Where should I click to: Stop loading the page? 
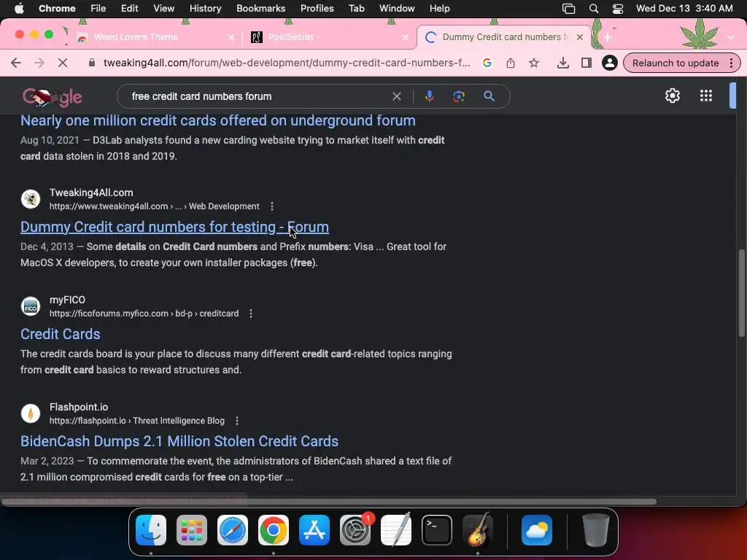(x=63, y=63)
